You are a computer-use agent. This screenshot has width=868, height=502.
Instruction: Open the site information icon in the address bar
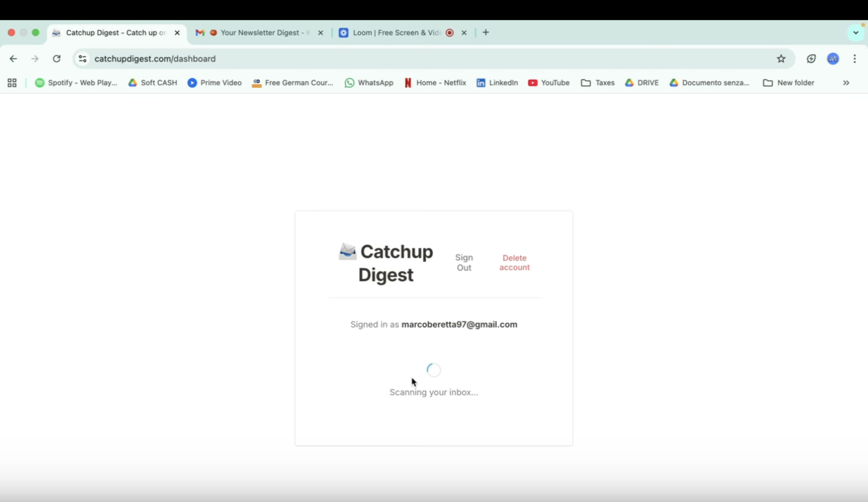coord(83,59)
